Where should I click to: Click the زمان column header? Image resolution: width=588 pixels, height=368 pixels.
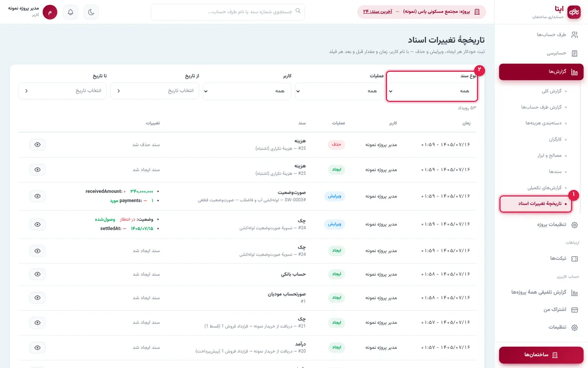pyautogui.click(x=466, y=123)
